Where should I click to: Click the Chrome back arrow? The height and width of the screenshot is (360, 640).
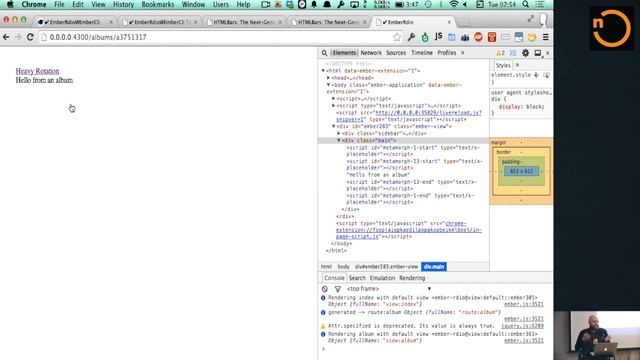coord(6,37)
